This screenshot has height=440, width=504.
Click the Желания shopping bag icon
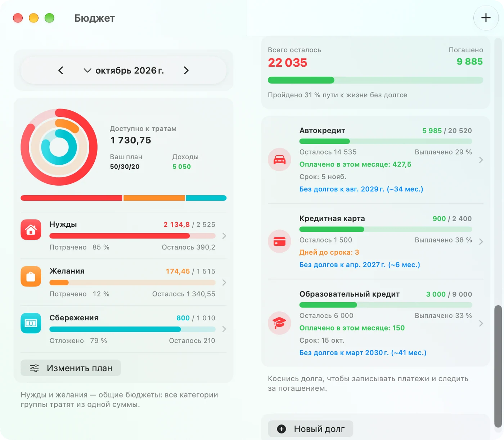click(x=31, y=276)
